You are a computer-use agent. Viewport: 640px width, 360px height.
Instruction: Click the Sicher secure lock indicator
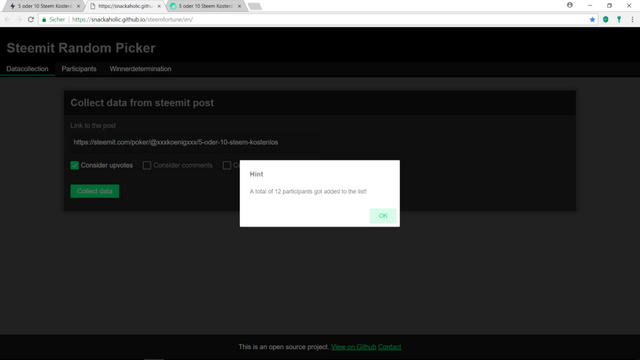[53, 20]
